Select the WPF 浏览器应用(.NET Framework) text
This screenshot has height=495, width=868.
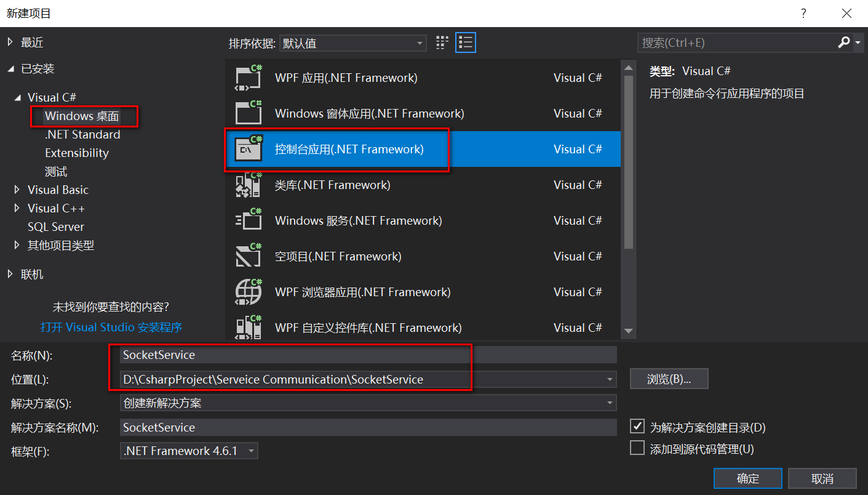[363, 292]
